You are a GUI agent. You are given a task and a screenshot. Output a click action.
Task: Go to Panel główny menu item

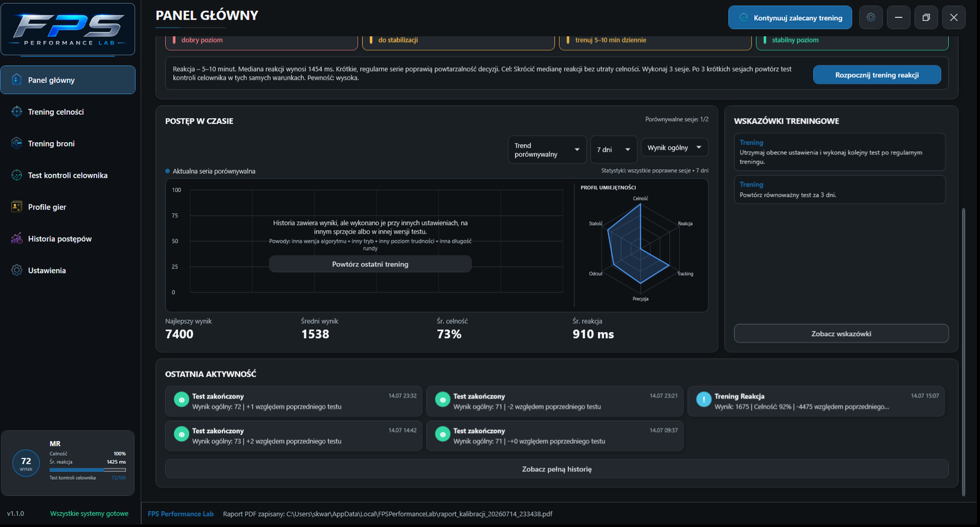pos(68,80)
